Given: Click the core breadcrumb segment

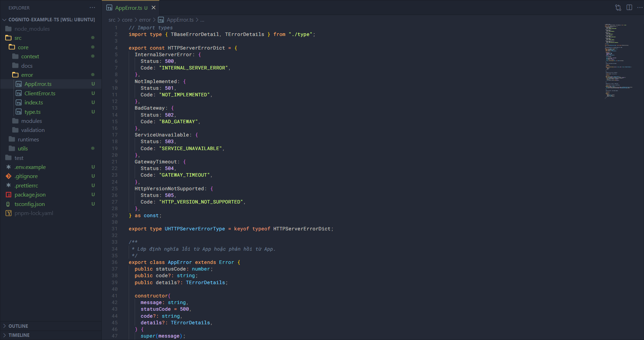Looking at the screenshot, I should pyautogui.click(x=127, y=20).
